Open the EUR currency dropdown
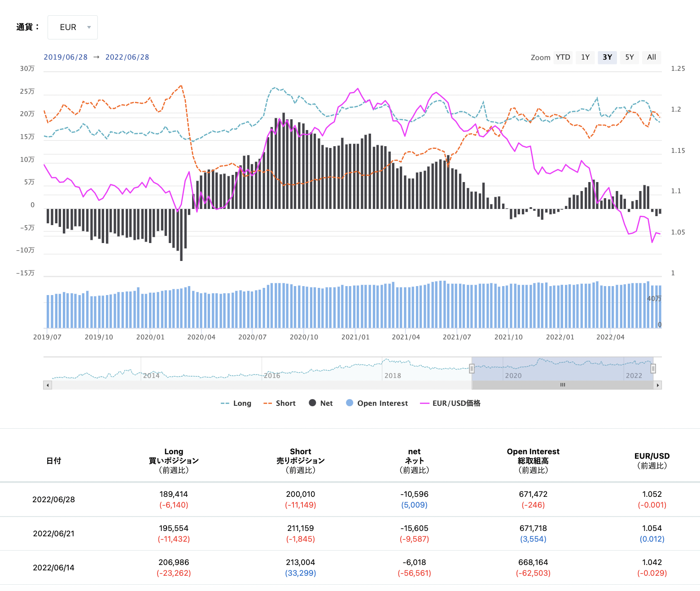 point(73,27)
